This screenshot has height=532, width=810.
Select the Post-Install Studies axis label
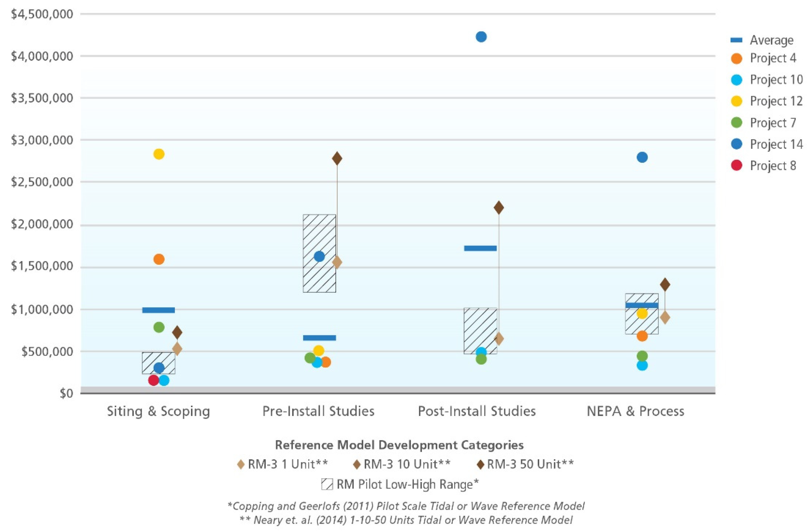(477, 411)
